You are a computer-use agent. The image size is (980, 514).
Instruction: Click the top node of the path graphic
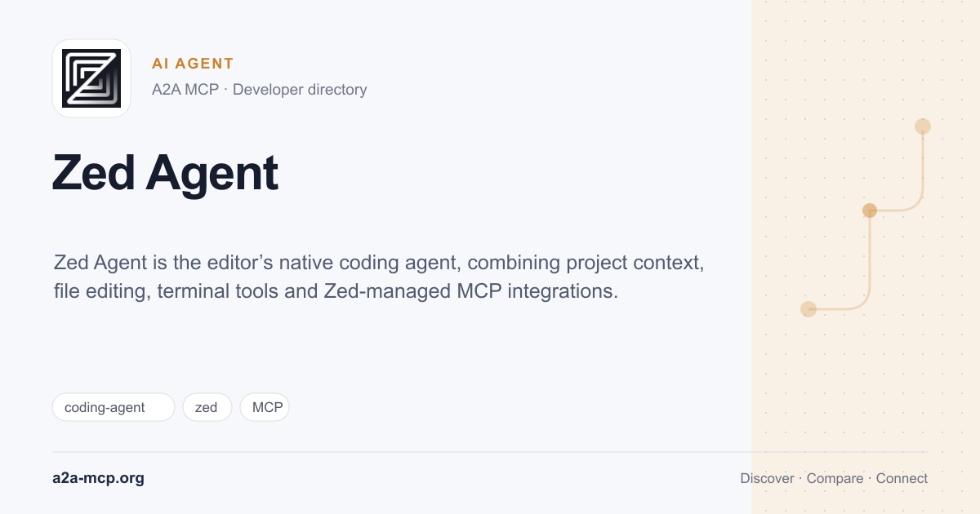point(923,126)
